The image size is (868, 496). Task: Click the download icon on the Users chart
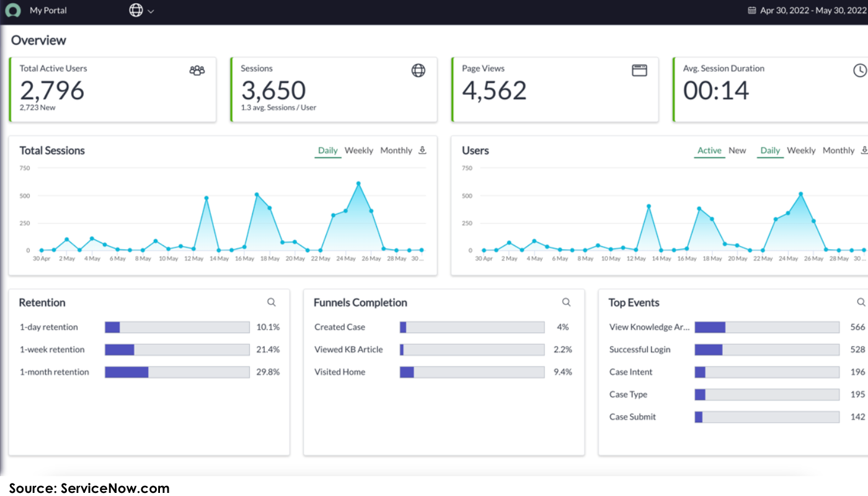(864, 149)
